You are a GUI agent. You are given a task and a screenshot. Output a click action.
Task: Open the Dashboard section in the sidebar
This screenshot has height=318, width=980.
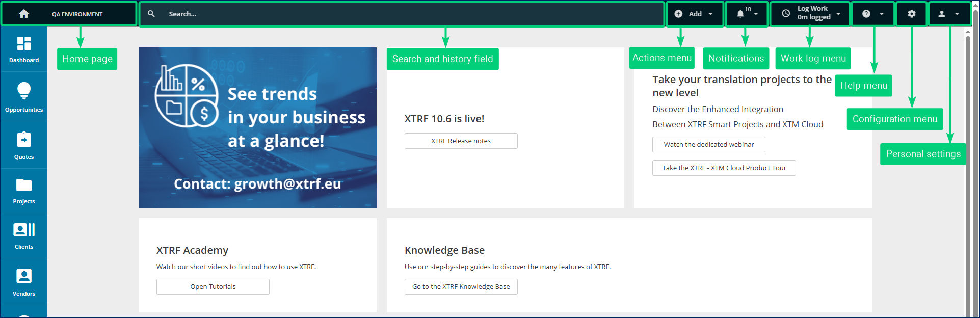24,49
